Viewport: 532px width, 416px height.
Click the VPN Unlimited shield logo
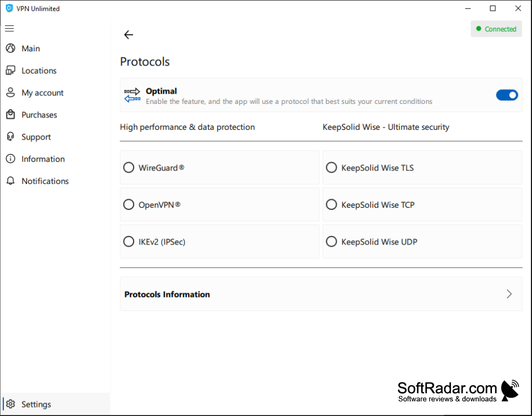[10, 8]
